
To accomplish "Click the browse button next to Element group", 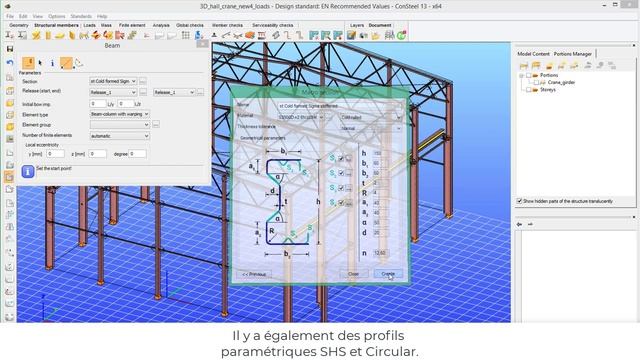I will click(x=156, y=124).
